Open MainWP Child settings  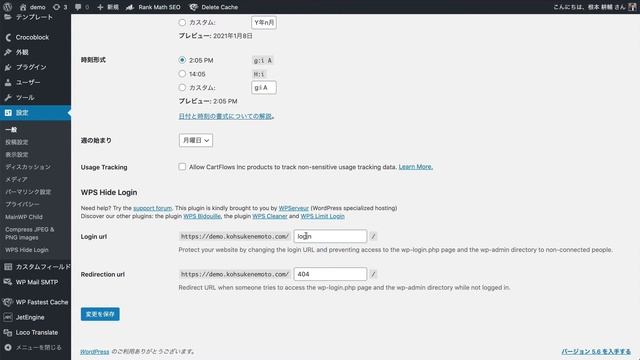[x=24, y=217]
